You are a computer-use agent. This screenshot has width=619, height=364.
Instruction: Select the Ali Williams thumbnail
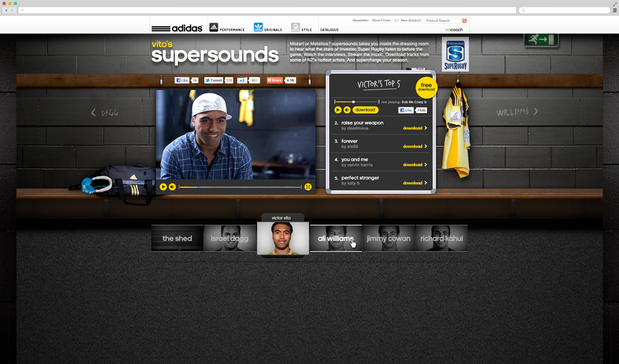336,238
